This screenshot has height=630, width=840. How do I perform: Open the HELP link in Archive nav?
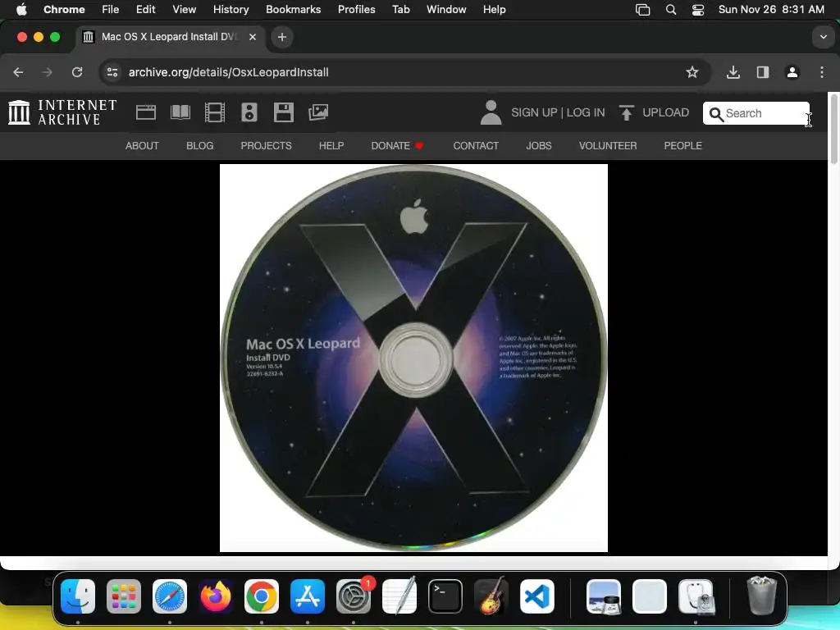click(331, 146)
